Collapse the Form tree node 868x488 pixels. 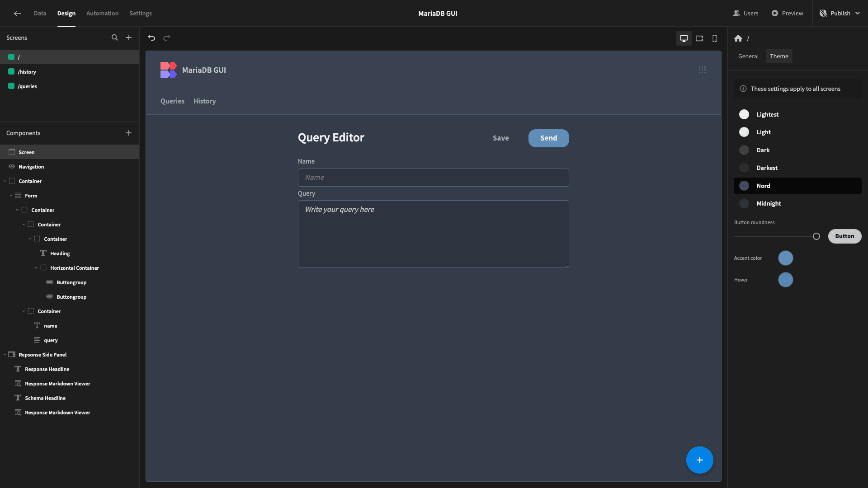tap(11, 196)
